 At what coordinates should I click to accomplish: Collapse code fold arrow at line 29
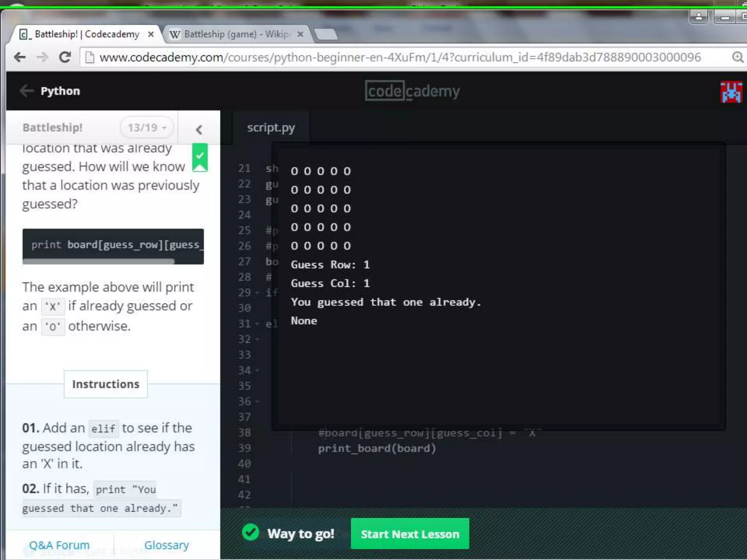(258, 293)
